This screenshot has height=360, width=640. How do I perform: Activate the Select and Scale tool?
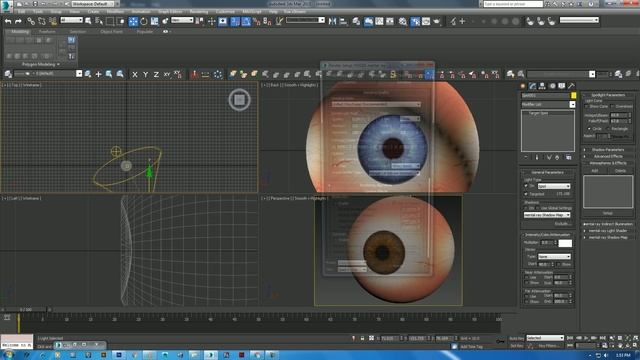pos(154,21)
